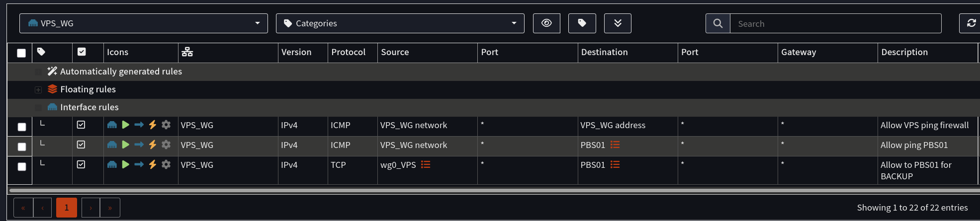
Task: Click green pass arrow on TCP rule
Action: tap(126, 164)
